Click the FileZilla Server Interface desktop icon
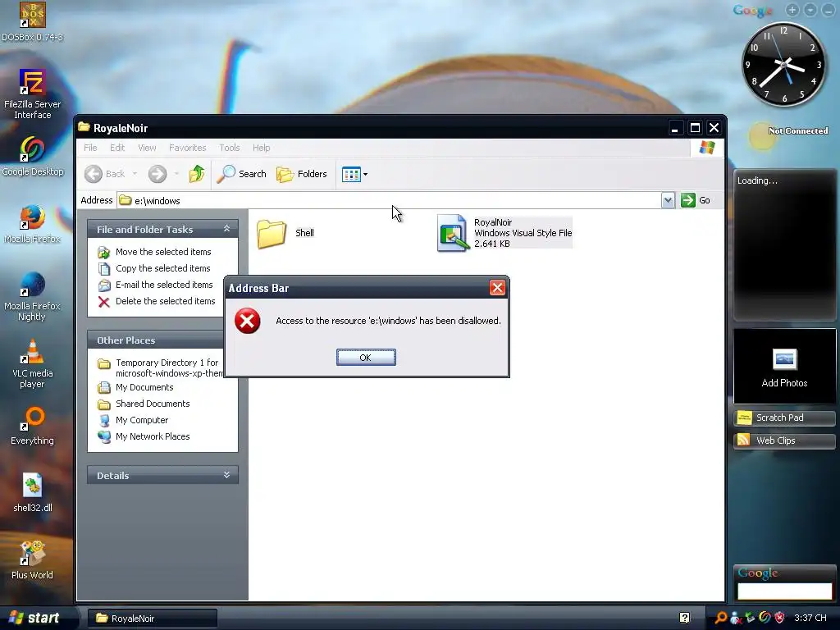 tap(32, 94)
